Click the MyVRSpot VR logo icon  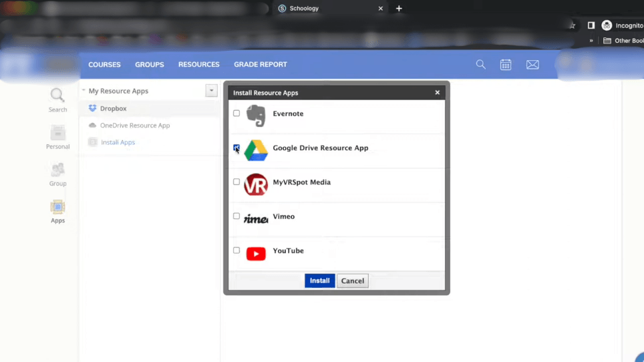256,184
